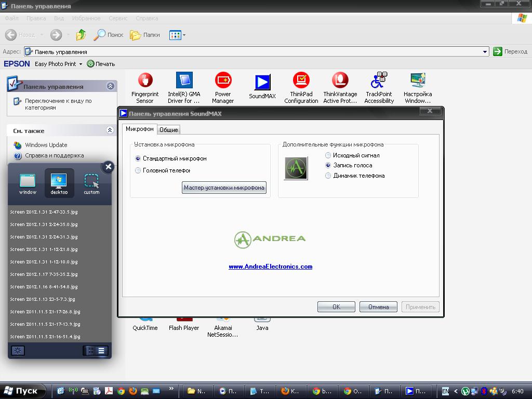Click Мастер установки микрофона button

click(224, 188)
